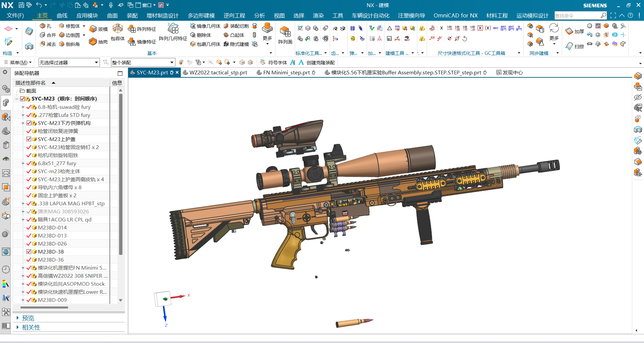Expand the .277枪管Lufa STD fury node
Viewport: 644px width, 343px height.
[23, 115]
